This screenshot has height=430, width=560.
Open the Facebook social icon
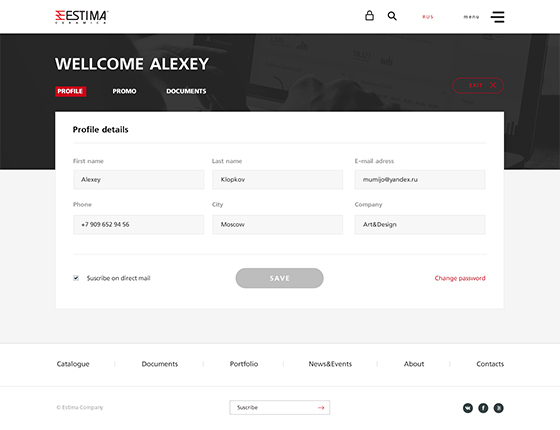pos(483,408)
